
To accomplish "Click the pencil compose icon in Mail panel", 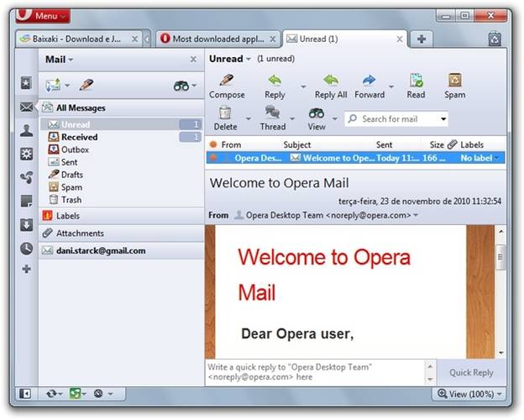I will [x=86, y=85].
